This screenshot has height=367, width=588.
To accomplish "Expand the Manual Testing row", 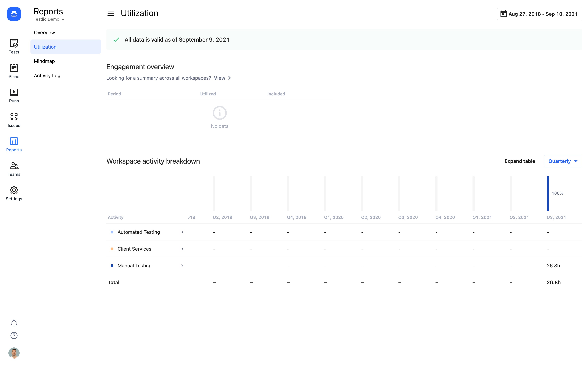I will (x=182, y=265).
